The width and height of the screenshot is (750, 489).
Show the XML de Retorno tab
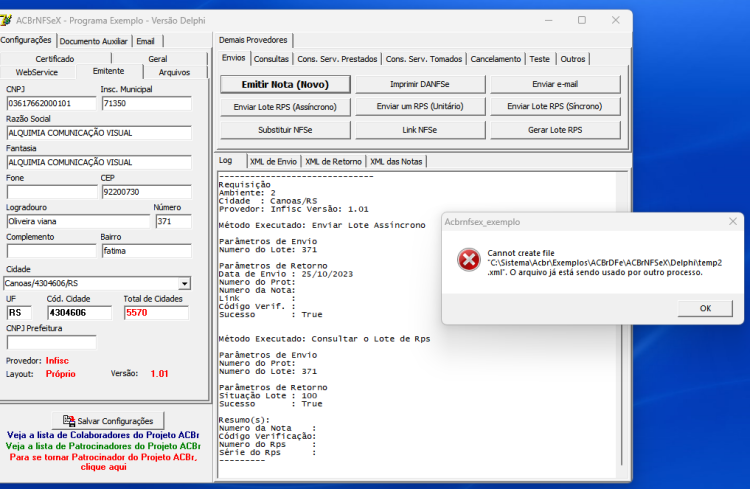(x=333, y=162)
